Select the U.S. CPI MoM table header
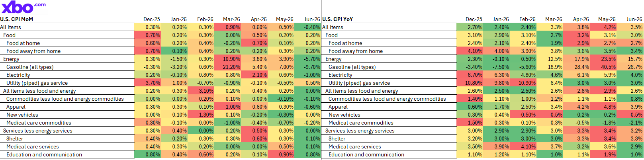This screenshot has height=160, width=644. (x=17, y=19)
